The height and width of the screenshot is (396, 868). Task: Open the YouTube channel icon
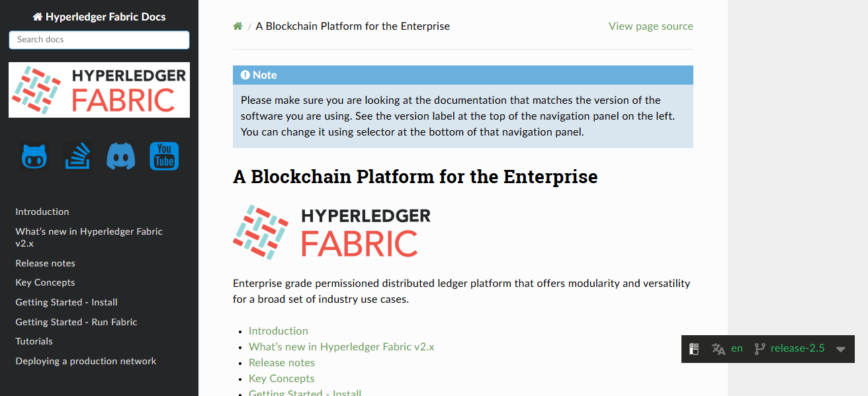(163, 155)
